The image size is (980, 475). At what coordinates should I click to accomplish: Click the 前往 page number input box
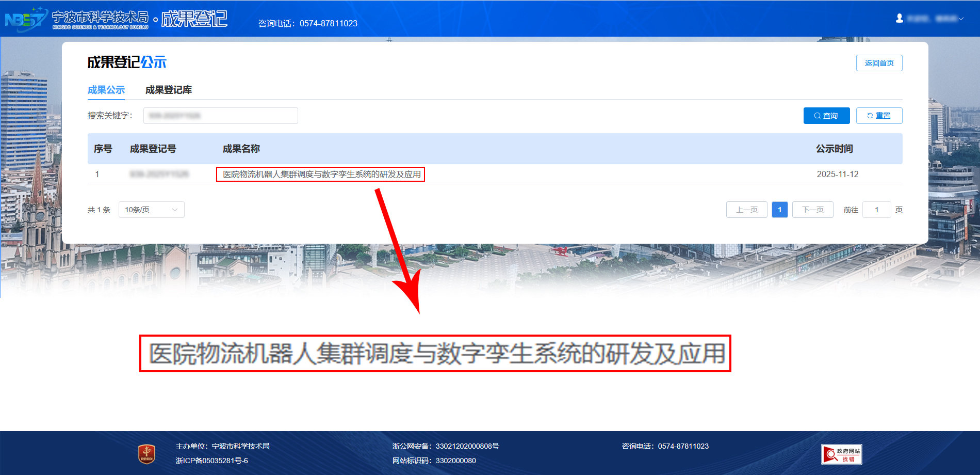tap(876, 210)
